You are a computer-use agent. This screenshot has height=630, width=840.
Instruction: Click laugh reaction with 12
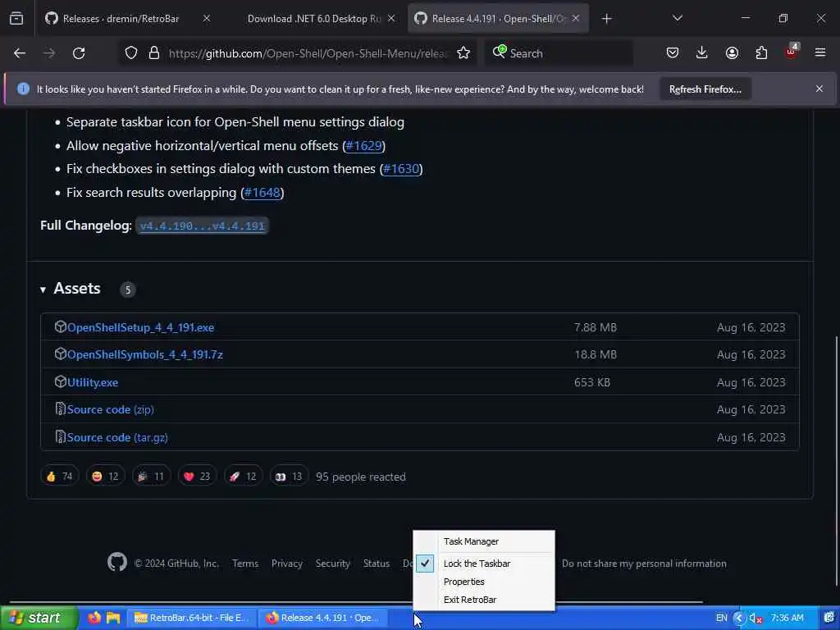coord(106,477)
